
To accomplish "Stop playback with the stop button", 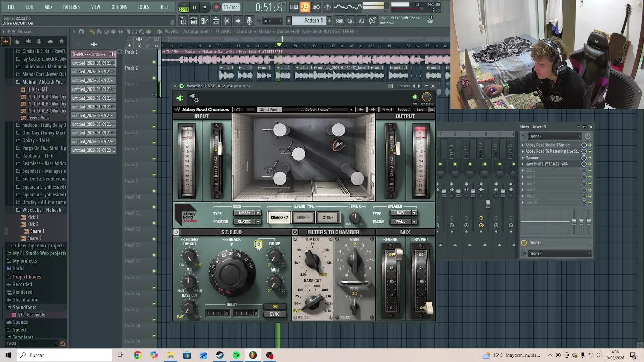I will point(205,7).
